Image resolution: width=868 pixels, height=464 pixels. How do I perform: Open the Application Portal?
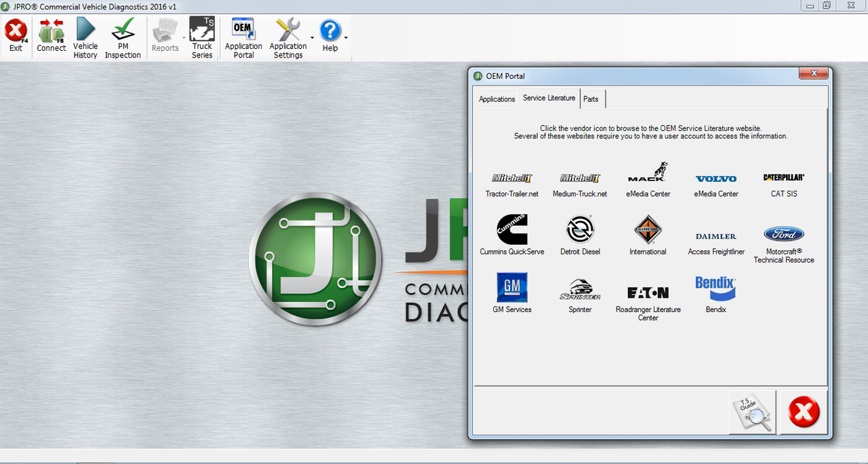pyautogui.click(x=243, y=38)
